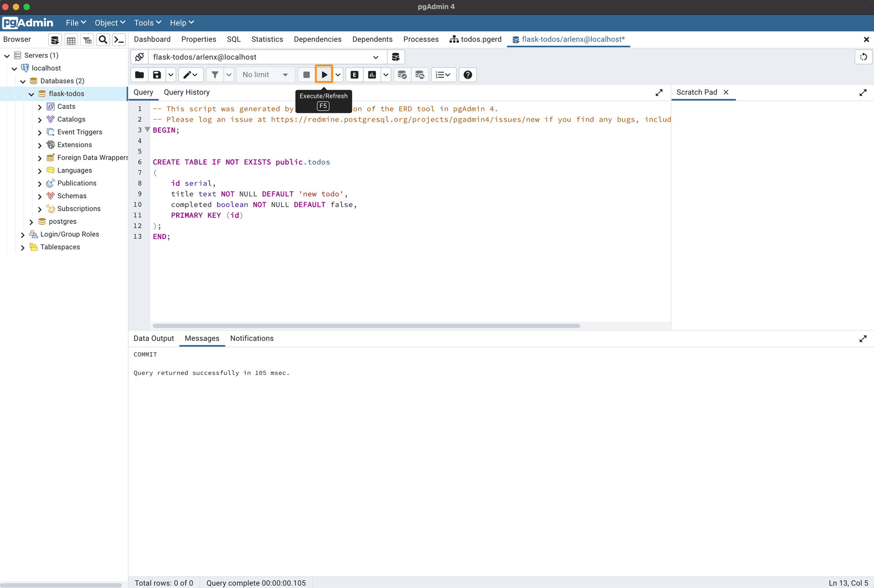The image size is (874, 588).
Task: Click the Stop query square button
Action: click(x=306, y=75)
